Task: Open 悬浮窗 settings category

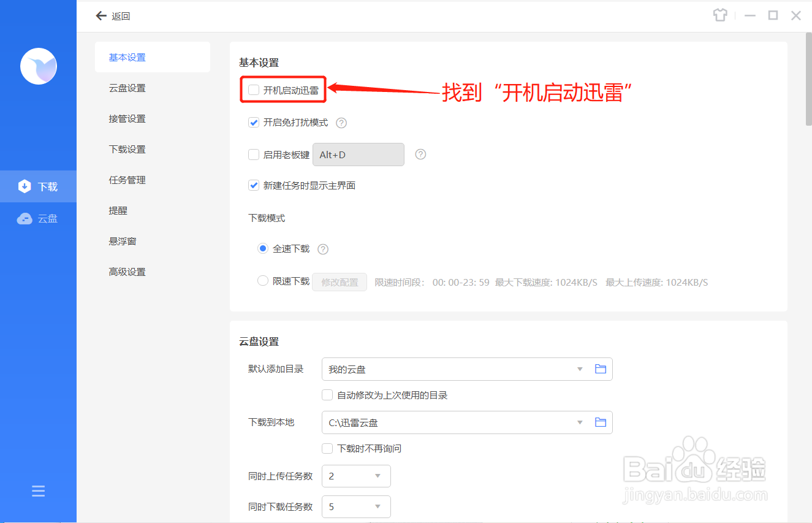Action: tap(123, 241)
